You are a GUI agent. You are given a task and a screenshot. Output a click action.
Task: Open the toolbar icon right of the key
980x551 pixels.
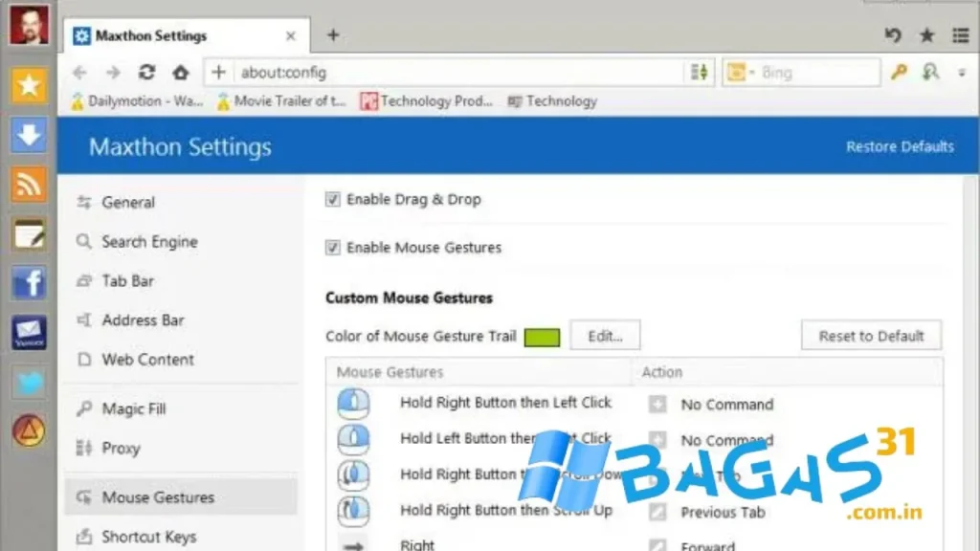930,73
